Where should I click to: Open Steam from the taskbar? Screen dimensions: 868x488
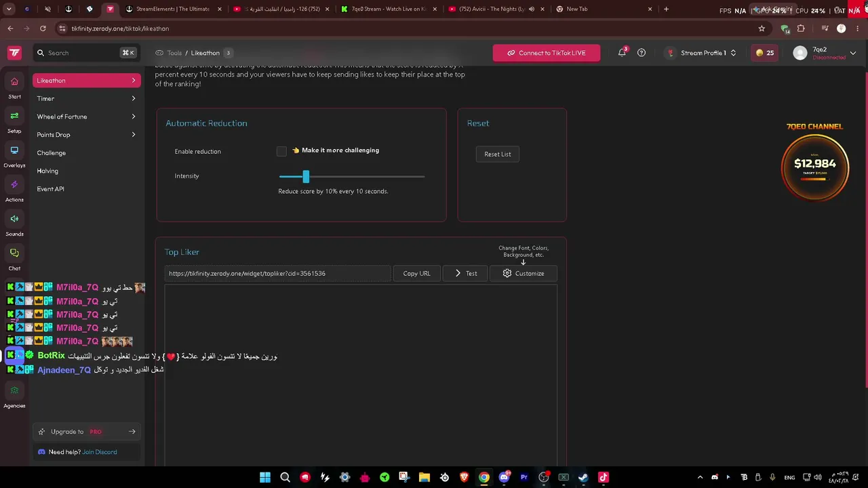point(583,477)
